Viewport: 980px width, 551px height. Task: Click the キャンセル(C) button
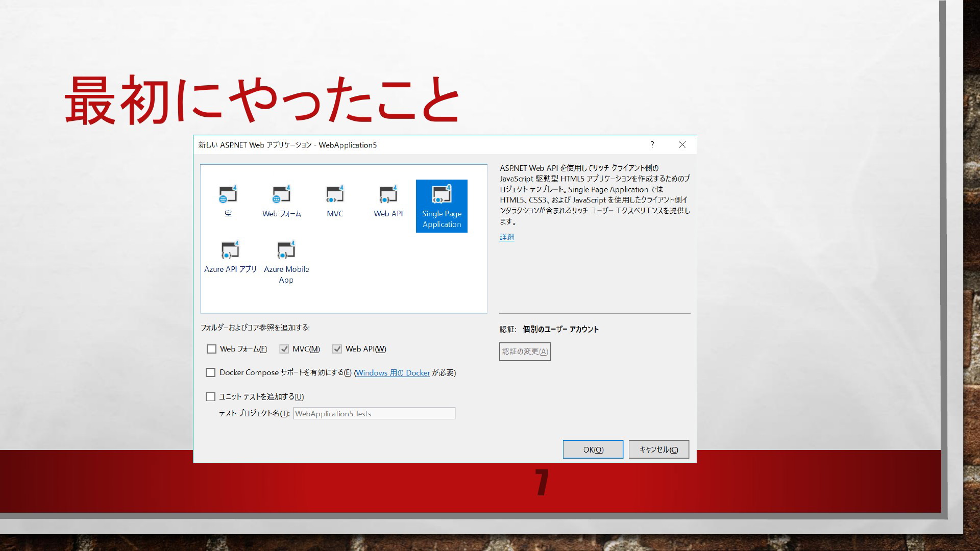click(658, 449)
